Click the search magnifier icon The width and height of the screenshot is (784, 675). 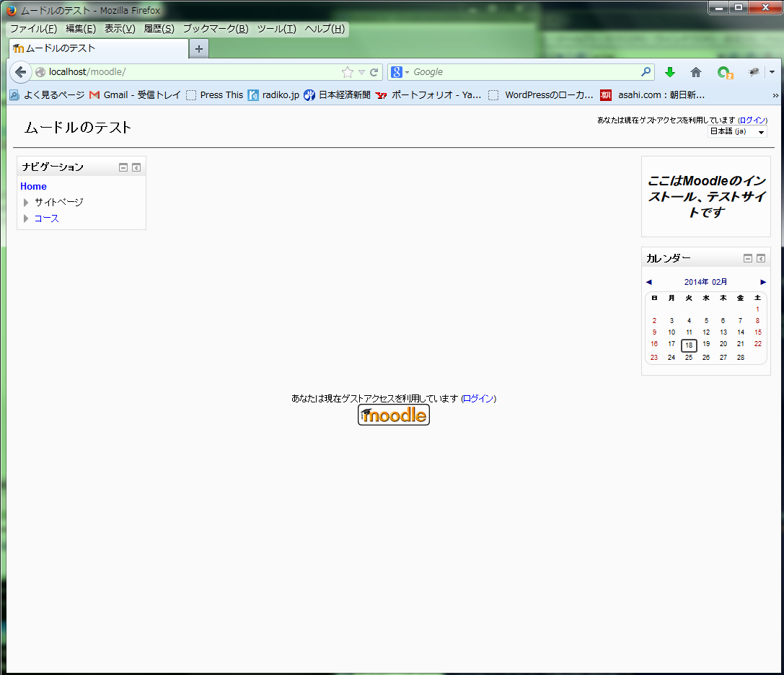pos(646,71)
